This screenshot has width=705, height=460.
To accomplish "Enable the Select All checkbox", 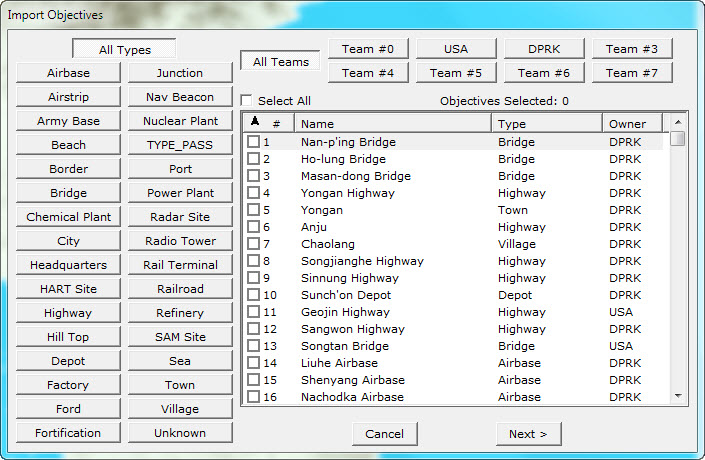I will 247,101.
